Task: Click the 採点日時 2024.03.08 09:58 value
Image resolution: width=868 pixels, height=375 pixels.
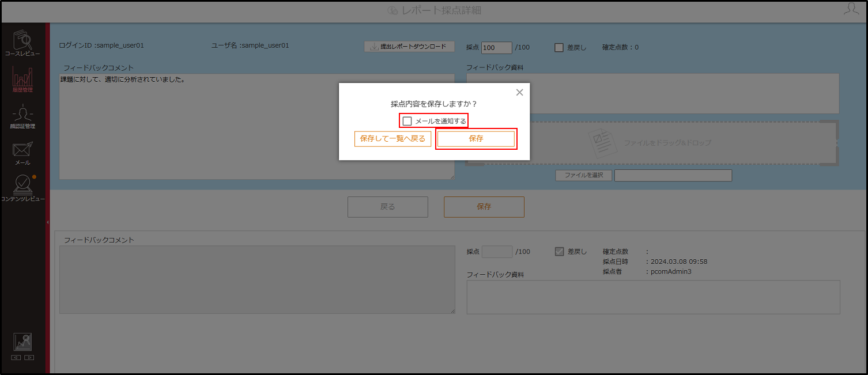Action: click(680, 262)
